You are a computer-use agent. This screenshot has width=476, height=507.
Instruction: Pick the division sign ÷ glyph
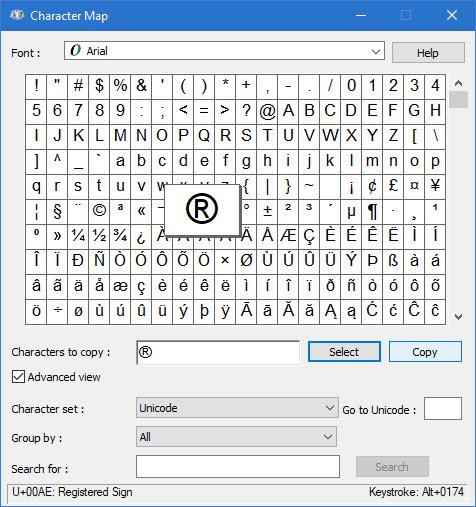pos(57,311)
